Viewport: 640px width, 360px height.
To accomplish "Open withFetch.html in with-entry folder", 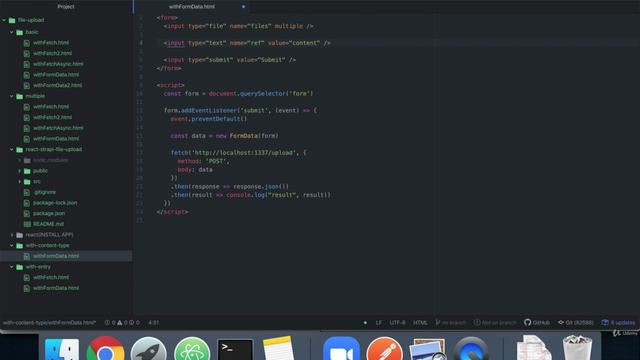I will pos(51,277).
